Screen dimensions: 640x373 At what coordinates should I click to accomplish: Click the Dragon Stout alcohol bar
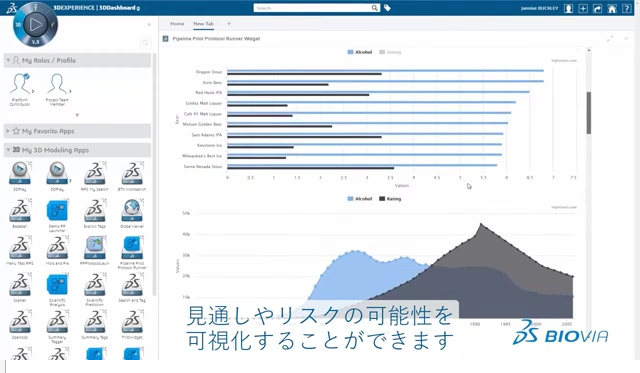(x=385, y=71)
